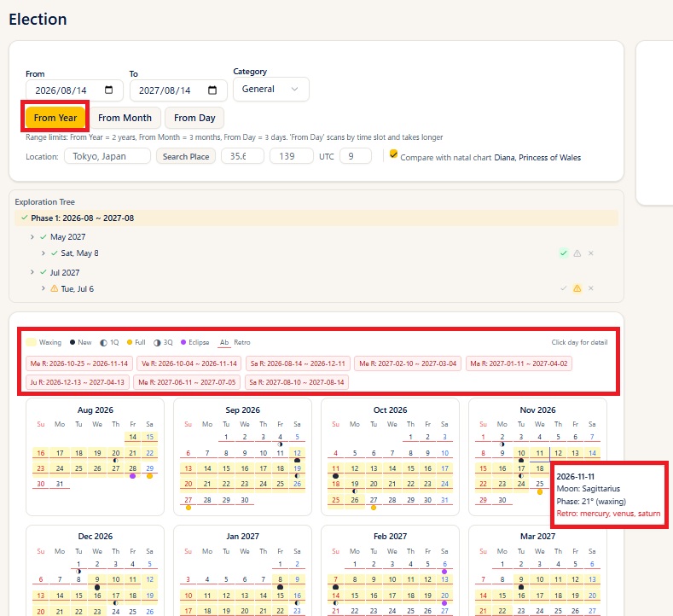Click the To date field 2027/08/14
This screenshot has width=673, height=616.
178,90
